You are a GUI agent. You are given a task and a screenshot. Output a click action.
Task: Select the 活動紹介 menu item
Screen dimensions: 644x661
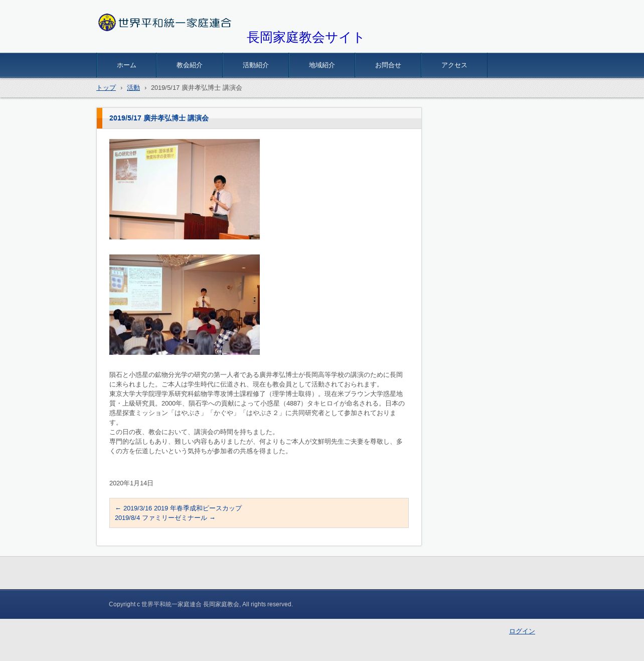[x=256, y=65]
